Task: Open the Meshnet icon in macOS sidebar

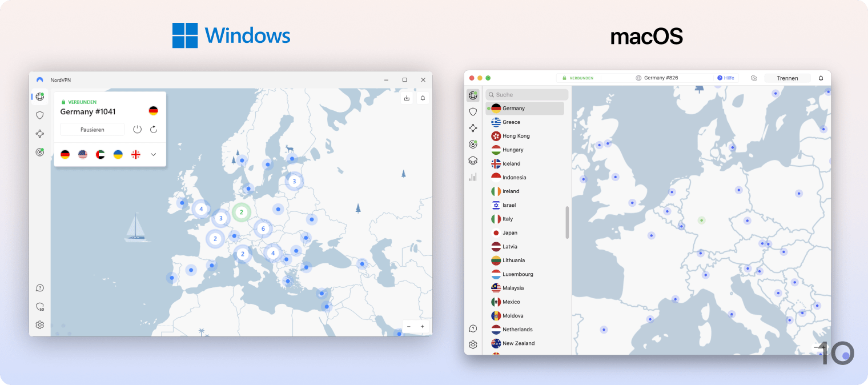Action: pos(473,128)
